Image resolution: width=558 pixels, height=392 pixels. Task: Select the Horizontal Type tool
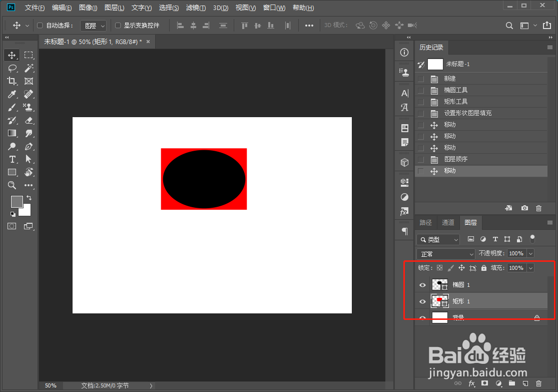coord(12,159)
